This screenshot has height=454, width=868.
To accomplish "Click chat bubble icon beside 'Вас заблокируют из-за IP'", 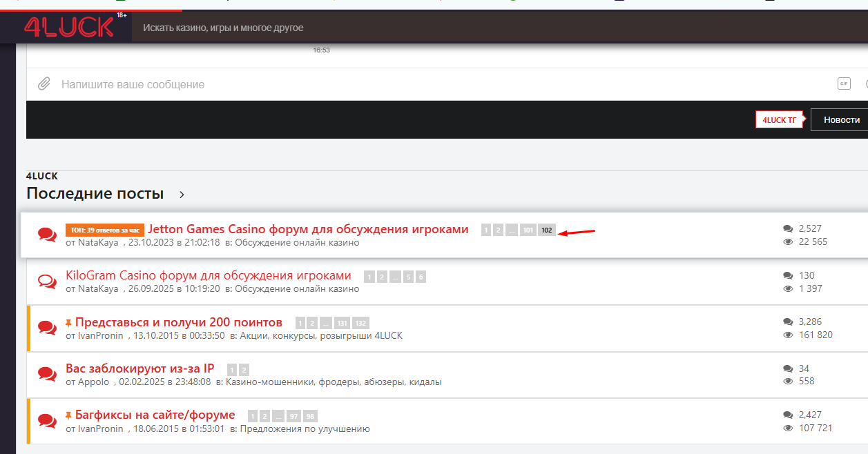I will pyautogui.click(x=47, y=374).
